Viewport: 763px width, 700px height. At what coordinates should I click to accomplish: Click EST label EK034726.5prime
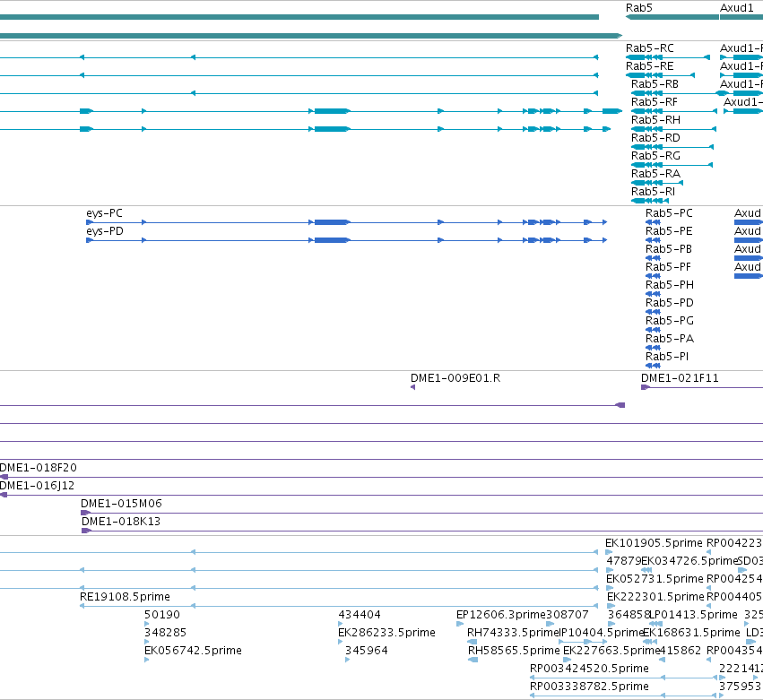click(690, 562)
